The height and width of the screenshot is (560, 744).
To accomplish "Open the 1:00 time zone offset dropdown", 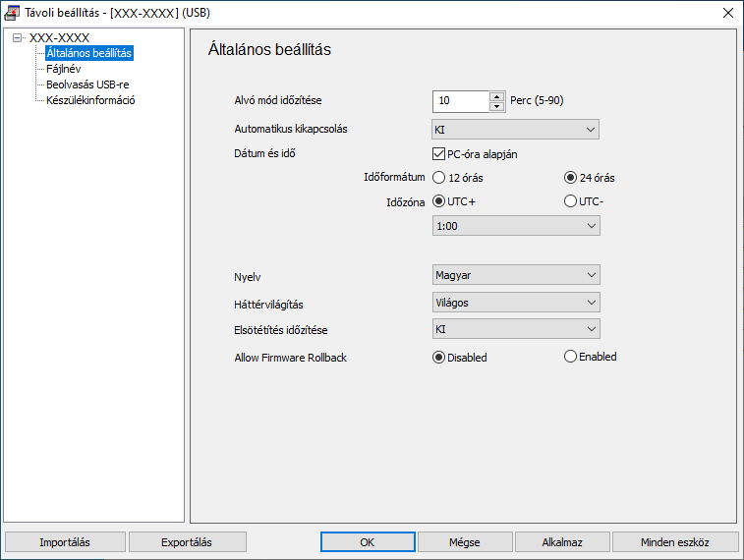I will click(x=516, y=226).
